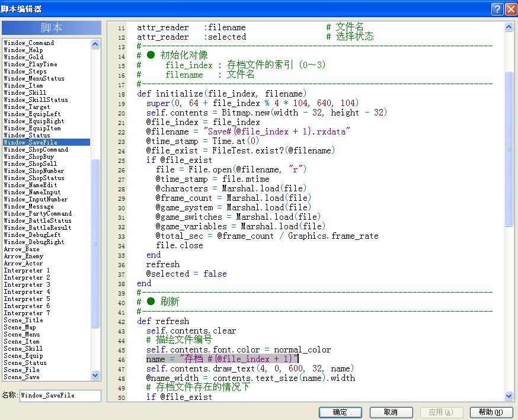Open help with the 帮助 (H) button

click(x=491, y=412)
